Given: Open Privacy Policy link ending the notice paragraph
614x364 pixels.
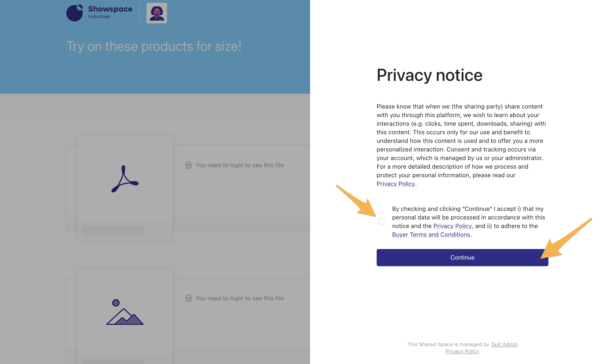Looking at the screenshot, I should coord(395,184).
